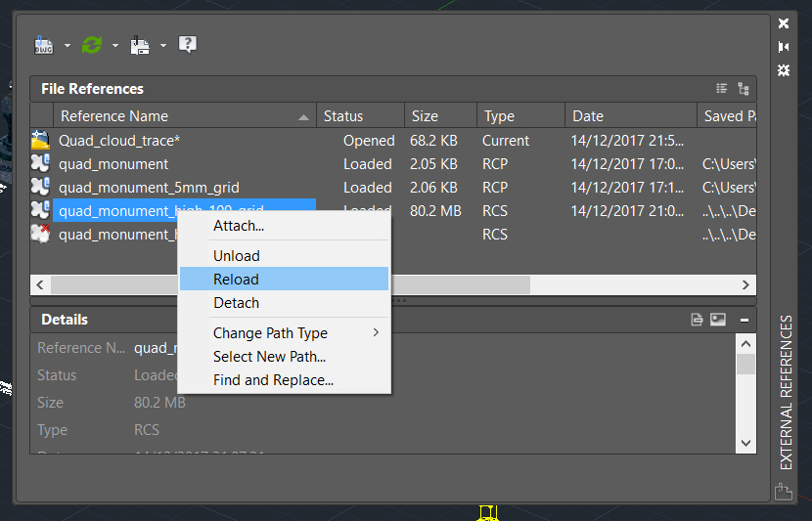This screenshot has width=812, height=521.
Task: Select the quad_monument_5mm_grid reference row
Action: coord(393,188)
